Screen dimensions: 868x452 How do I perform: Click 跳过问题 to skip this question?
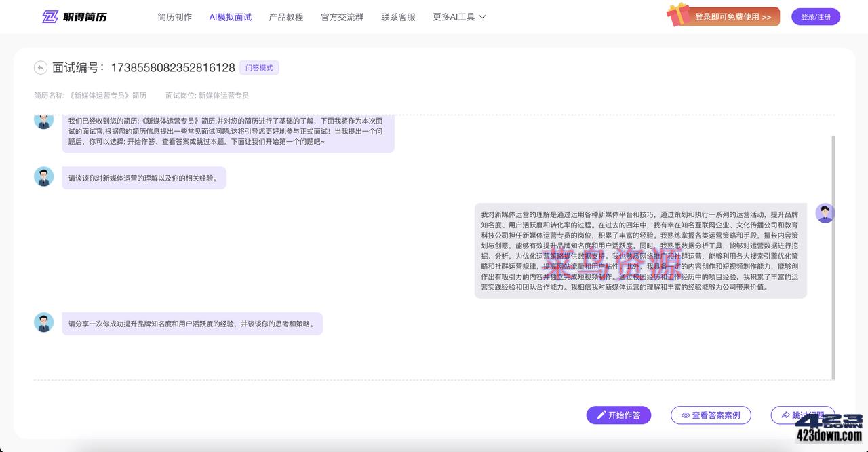804,415
